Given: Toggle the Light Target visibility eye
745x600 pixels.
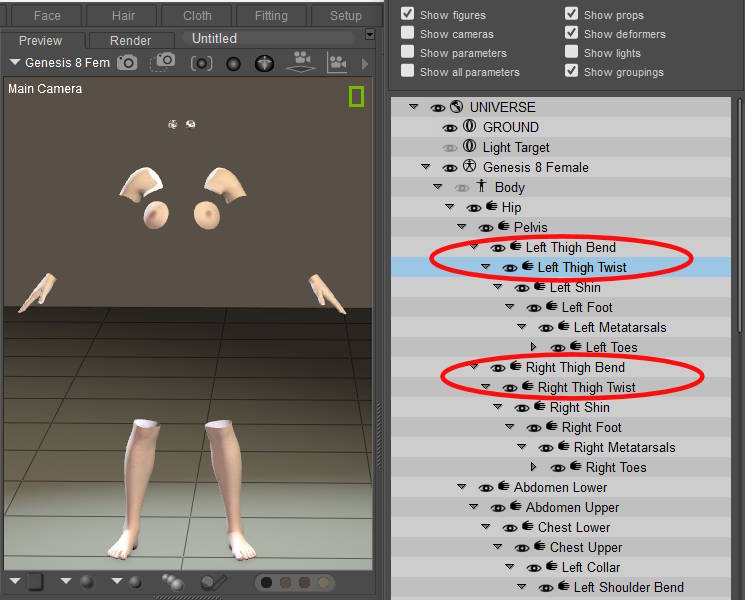Looking at the screenshot, I should point(450,149).
